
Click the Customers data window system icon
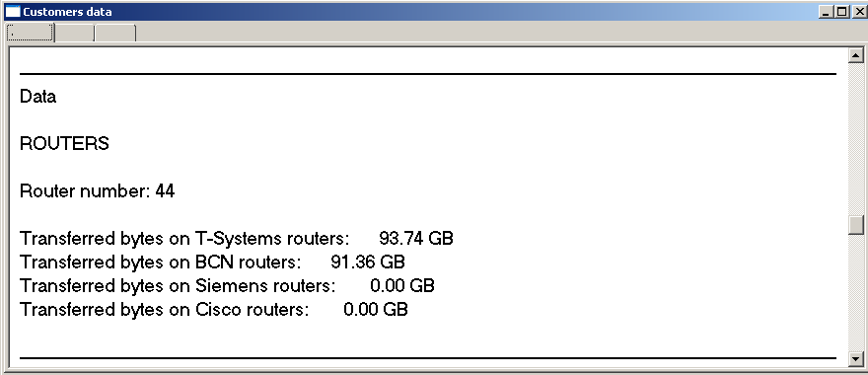pos(12,12)
